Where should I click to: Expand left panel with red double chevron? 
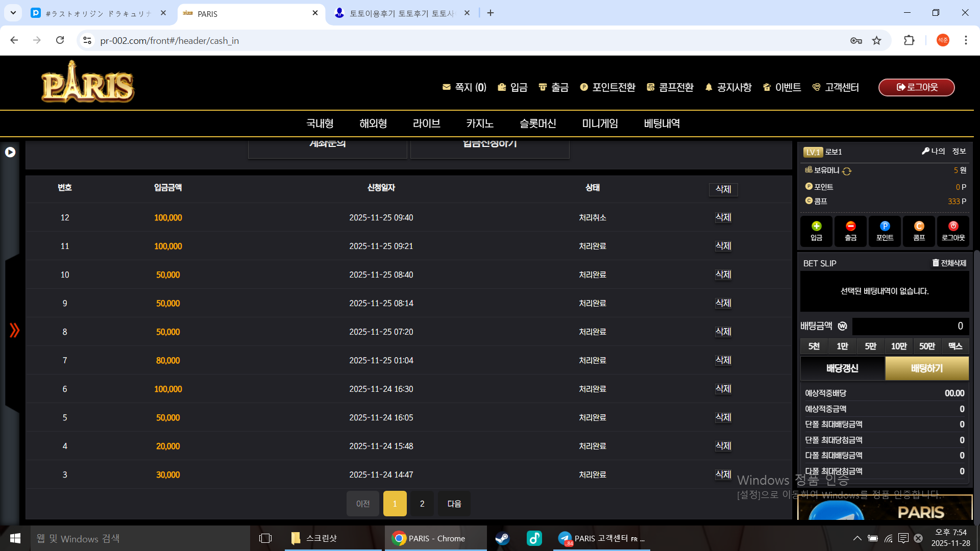pos(14,330)
